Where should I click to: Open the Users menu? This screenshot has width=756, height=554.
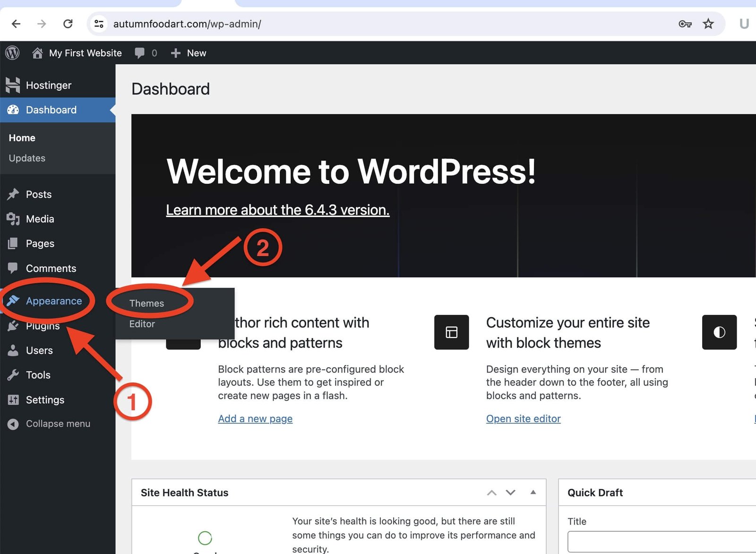39,350
